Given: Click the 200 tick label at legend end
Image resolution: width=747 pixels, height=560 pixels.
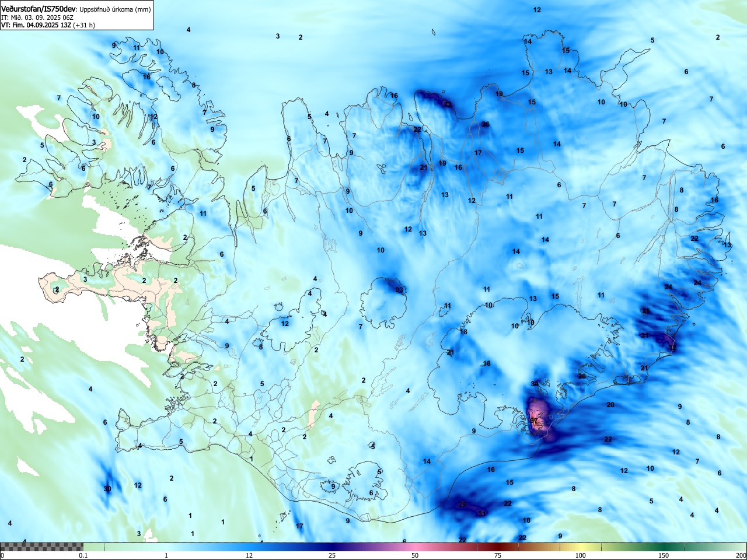Looking at the screenshot, I should (x=741, y=555).
